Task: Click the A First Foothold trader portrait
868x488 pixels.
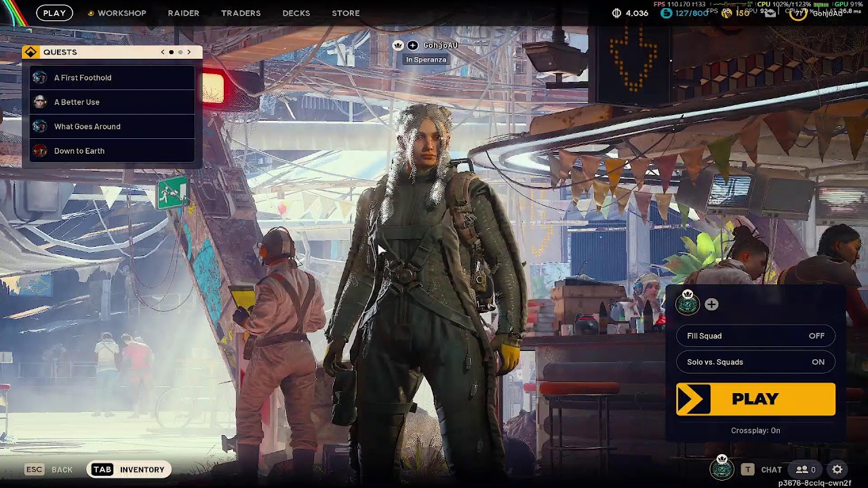Action: coord(40,77)
